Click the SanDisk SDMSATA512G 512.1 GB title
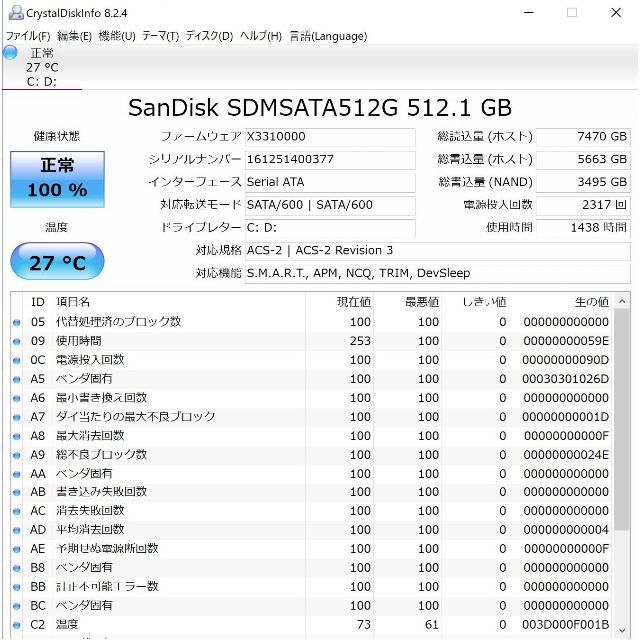Image resolution: width=640 pixels, height=640 pixels. coord(320,108)
